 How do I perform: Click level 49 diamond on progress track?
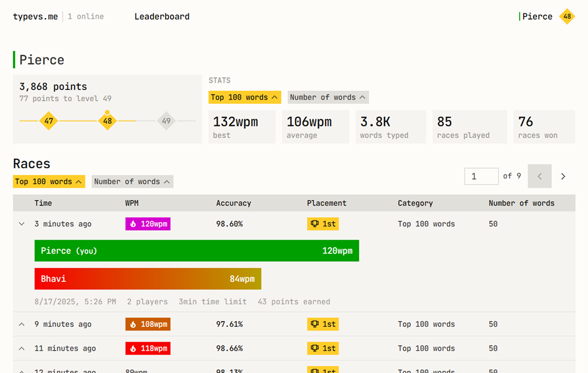[x=166, y=121]
